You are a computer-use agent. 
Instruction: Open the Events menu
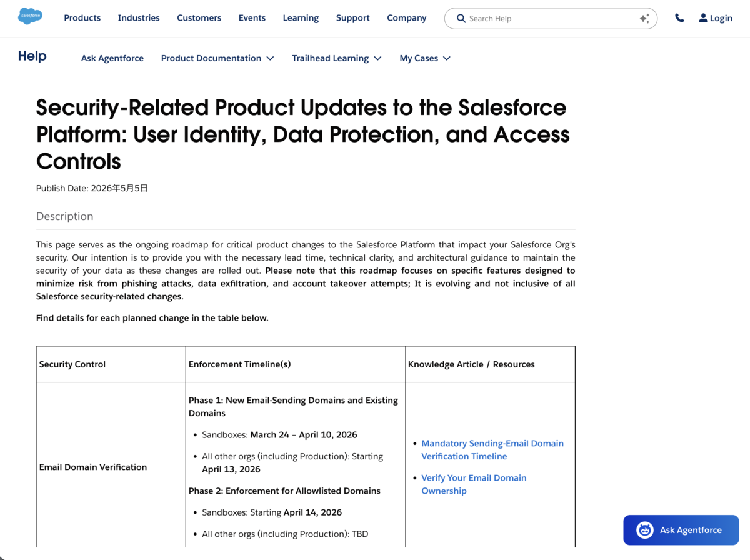(x=252, y=18)
